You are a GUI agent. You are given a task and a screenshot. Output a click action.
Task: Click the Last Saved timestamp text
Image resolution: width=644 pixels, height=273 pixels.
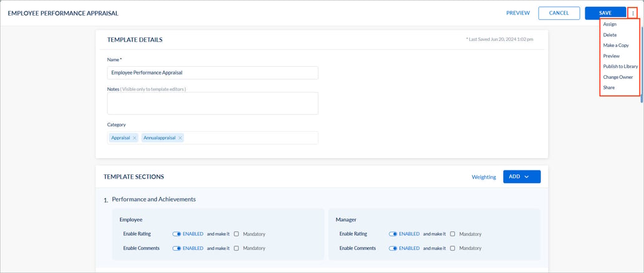tap(499, 39)
